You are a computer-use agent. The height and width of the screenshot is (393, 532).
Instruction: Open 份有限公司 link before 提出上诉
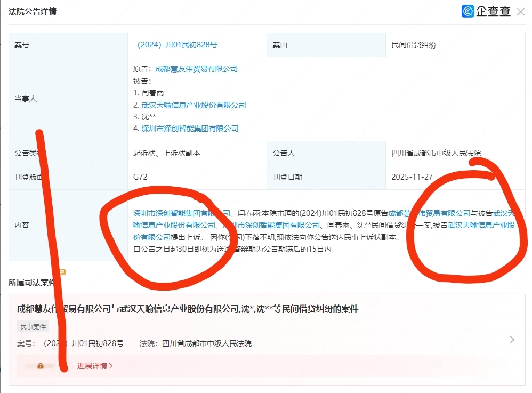click(152, 237)
